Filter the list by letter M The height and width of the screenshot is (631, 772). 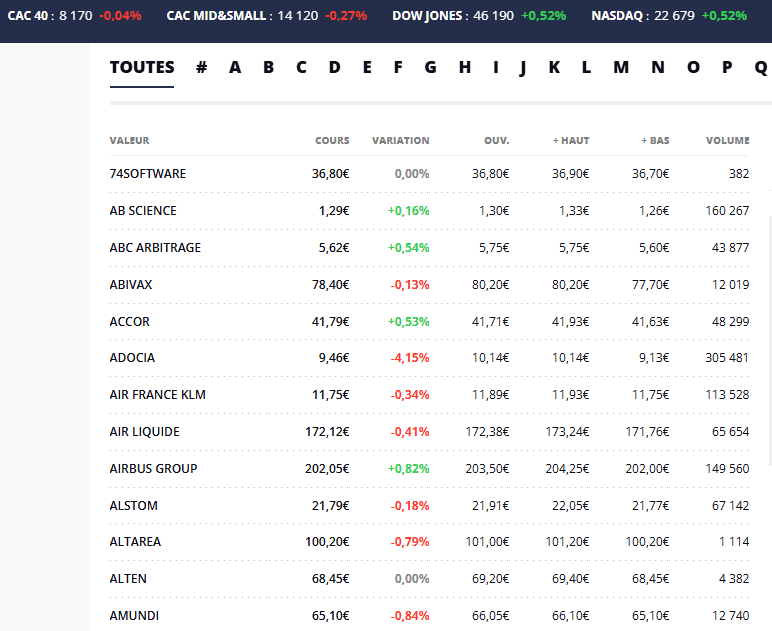(x=621, y=67)
